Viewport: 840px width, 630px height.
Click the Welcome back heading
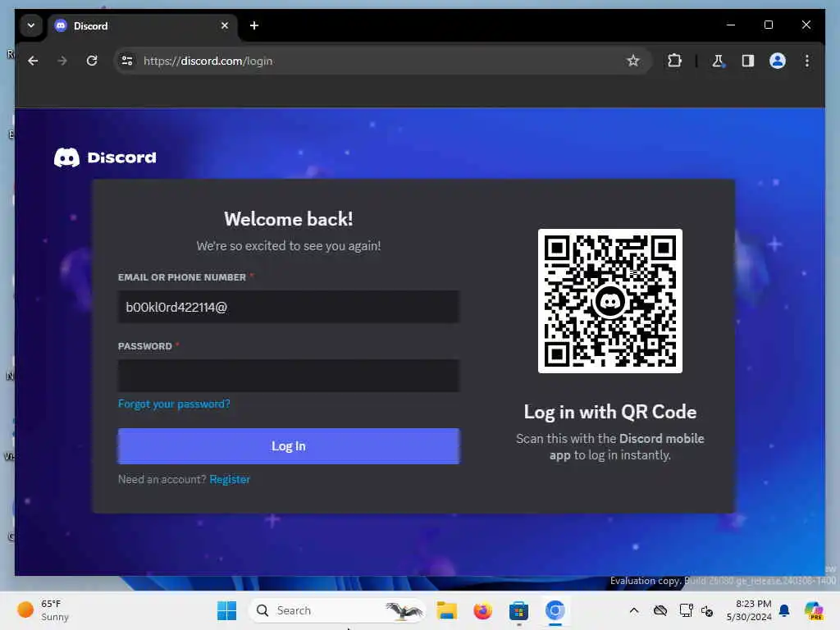(288, 219)
